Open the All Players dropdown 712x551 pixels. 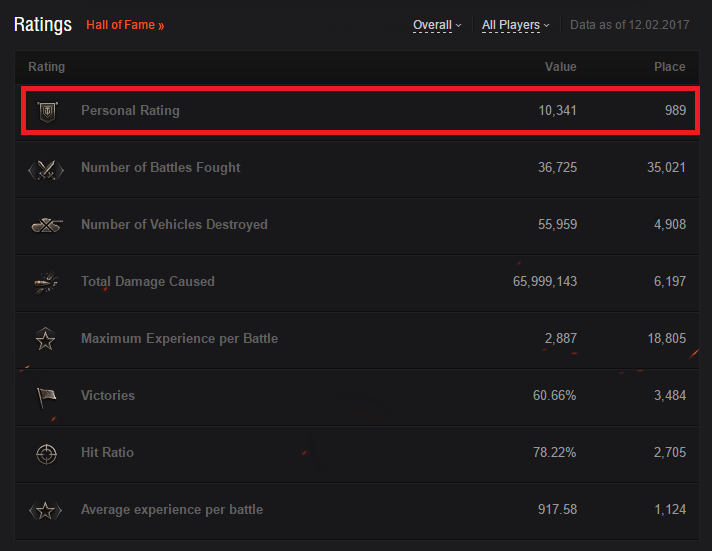tap(515, 25)
